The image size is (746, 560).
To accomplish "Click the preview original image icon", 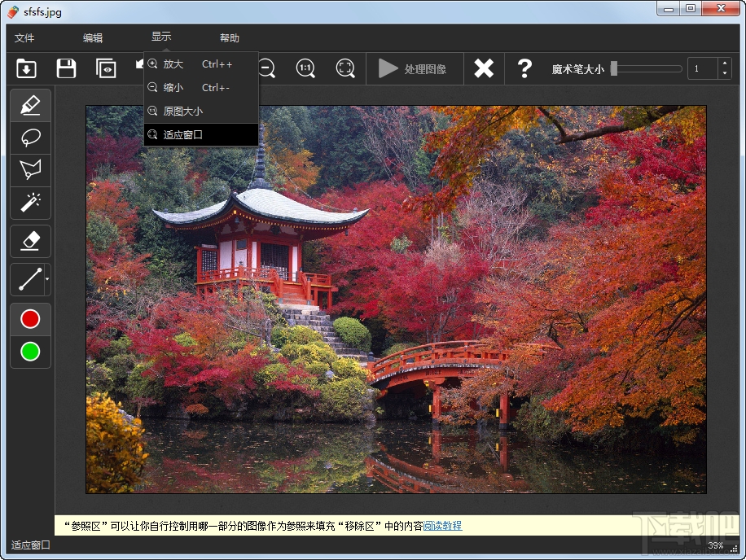I will click(x=106, y=68).
